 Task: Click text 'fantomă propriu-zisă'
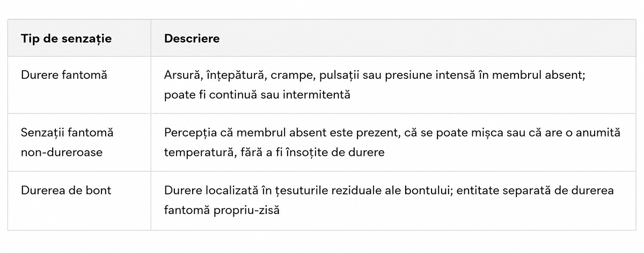coord(222,211)
